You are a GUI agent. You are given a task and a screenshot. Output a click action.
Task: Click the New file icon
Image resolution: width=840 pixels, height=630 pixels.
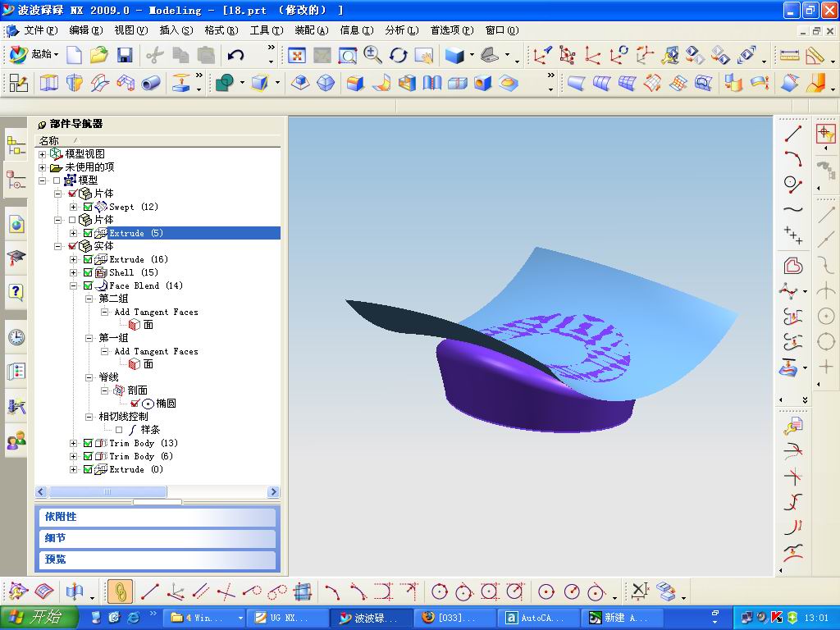point(74,55)
